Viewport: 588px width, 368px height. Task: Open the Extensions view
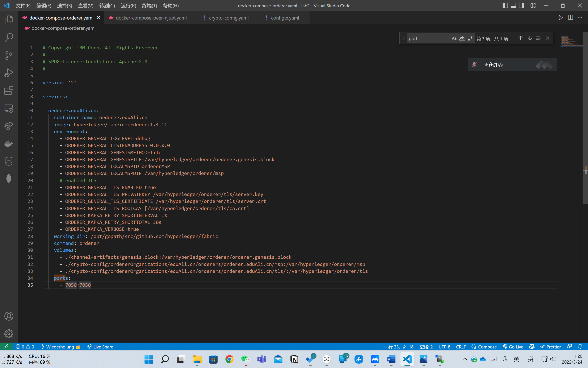tap(9, 91)
